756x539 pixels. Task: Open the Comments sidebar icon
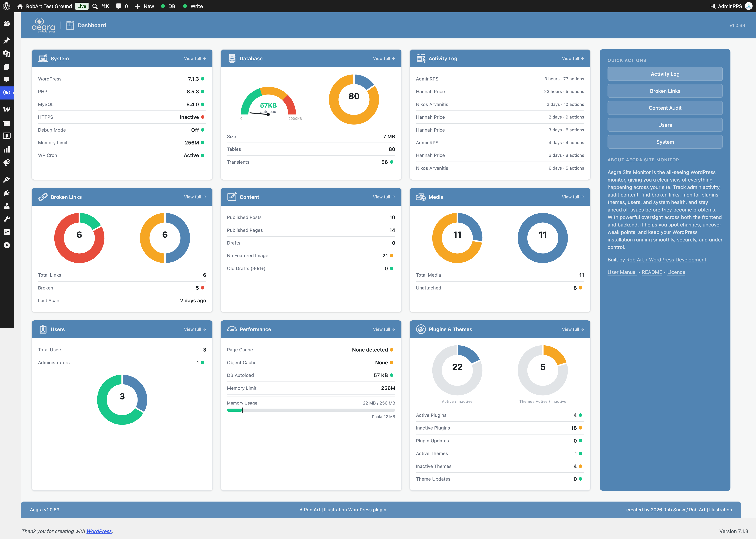tap(7, 80)
